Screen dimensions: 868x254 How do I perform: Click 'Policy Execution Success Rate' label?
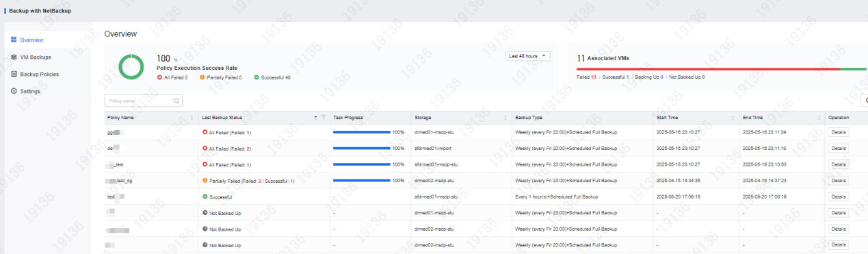[x=197, y=68]
